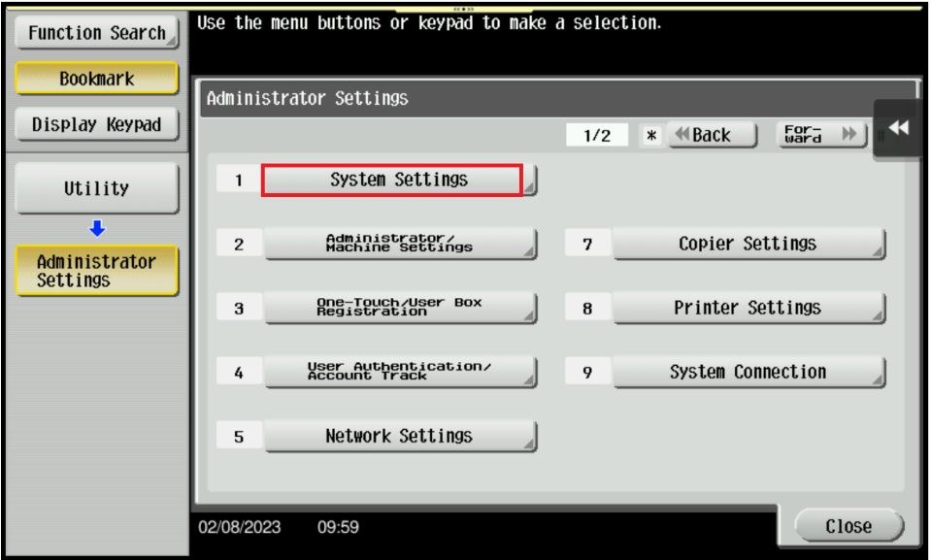Viewport: 931px width, 560px height.
Task: Return to the Utility menu level
Action: (97, 188)
